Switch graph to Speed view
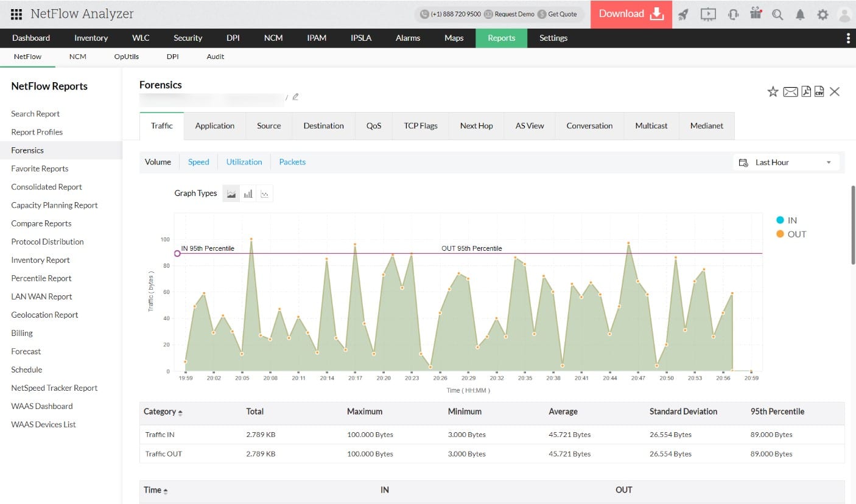 click(198, 162)
